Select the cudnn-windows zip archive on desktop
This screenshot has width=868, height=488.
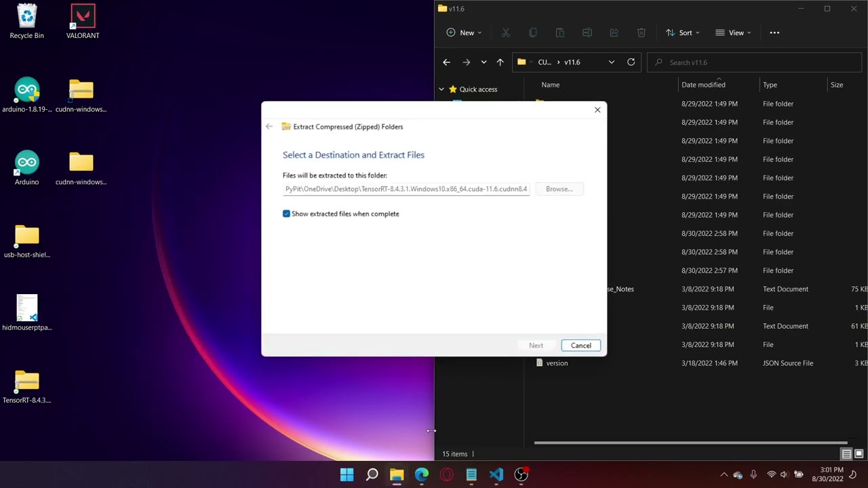(x=81, y=95)
